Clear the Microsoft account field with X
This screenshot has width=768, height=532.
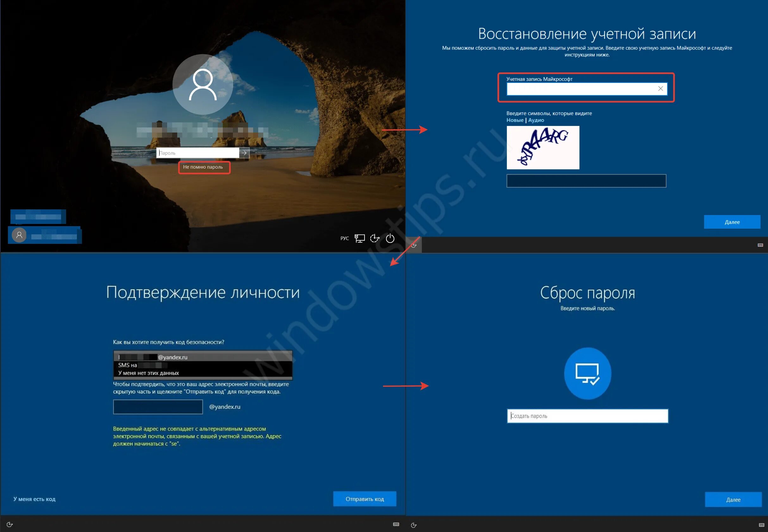point(660,89)
